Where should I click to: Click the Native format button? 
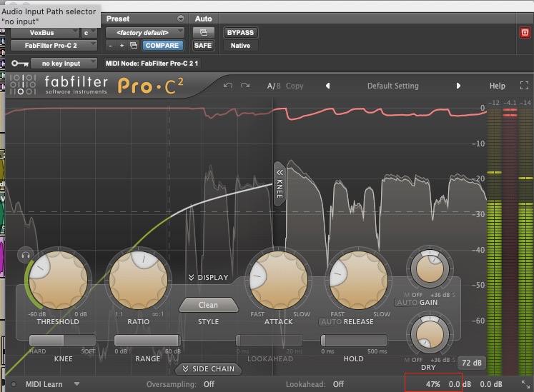[240, 46]
